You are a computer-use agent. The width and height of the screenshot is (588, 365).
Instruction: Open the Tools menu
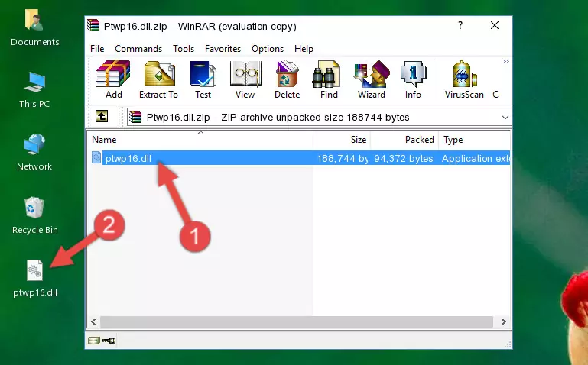[184, 49]
